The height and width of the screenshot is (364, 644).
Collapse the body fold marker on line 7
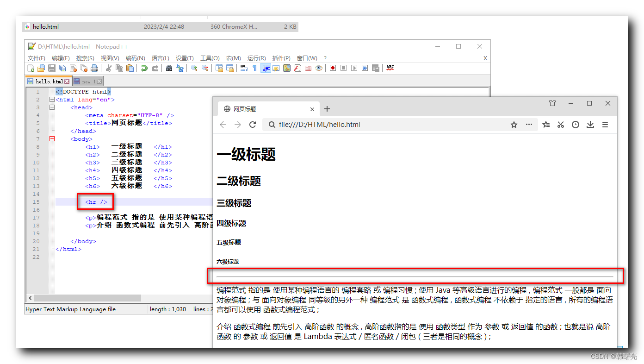click(52, 139)
